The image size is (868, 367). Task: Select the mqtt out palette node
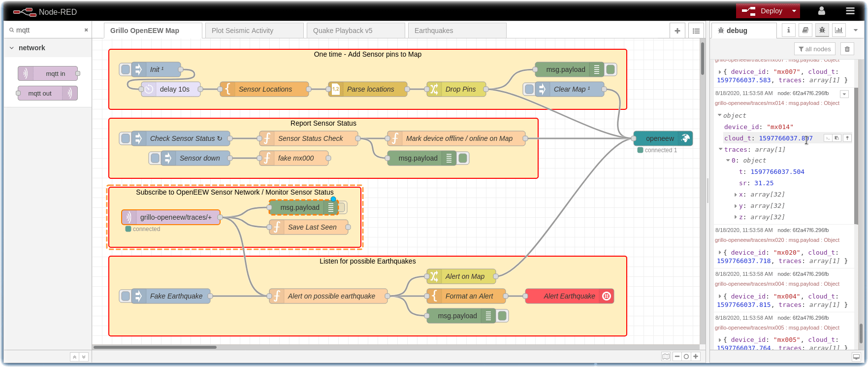click(x=47, y=93)
